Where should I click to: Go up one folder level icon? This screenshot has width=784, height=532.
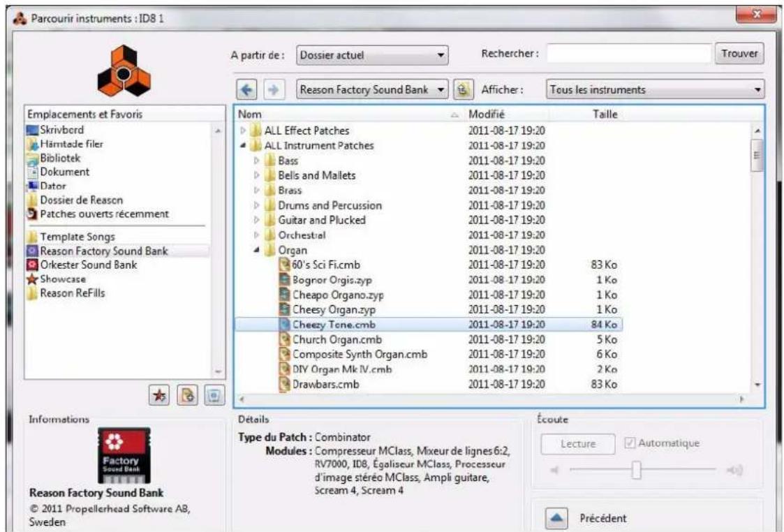pyautogui.click(x=463, y=90)
